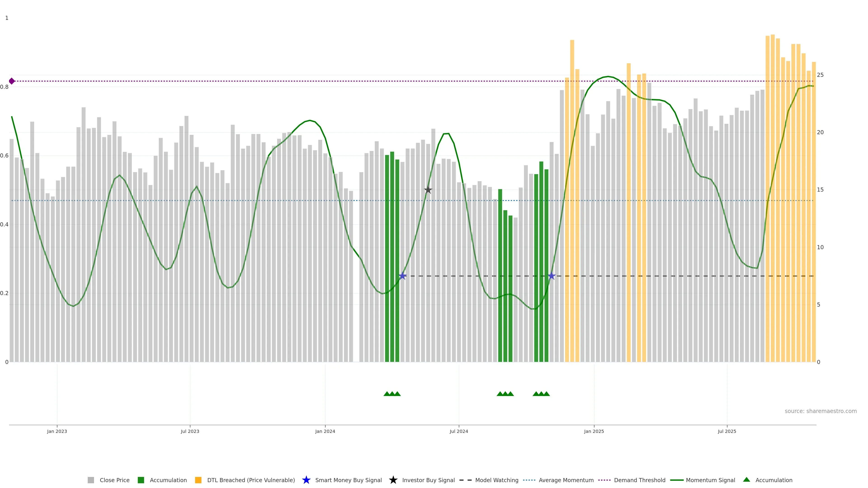Image resolution: width=868 pixels, height=488 pixels.
Task: Click the first cluster of green accumulation triangles
Action: [392, 394]
